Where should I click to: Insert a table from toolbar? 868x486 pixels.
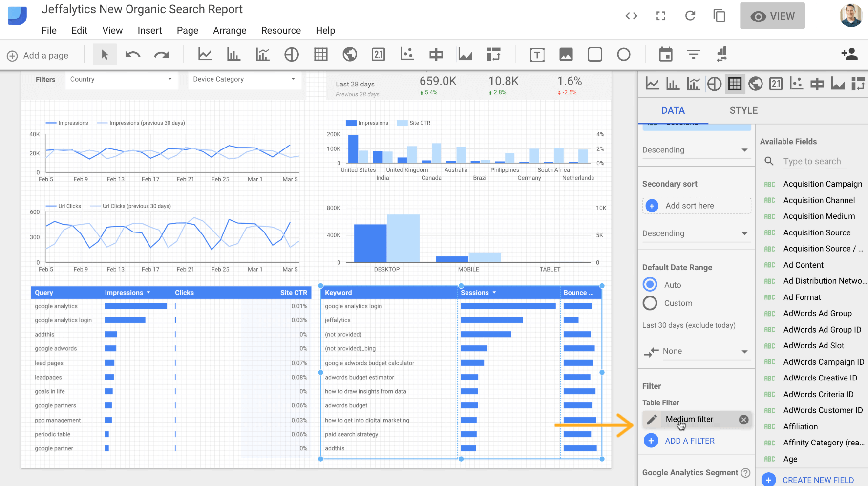click(321, 54)
